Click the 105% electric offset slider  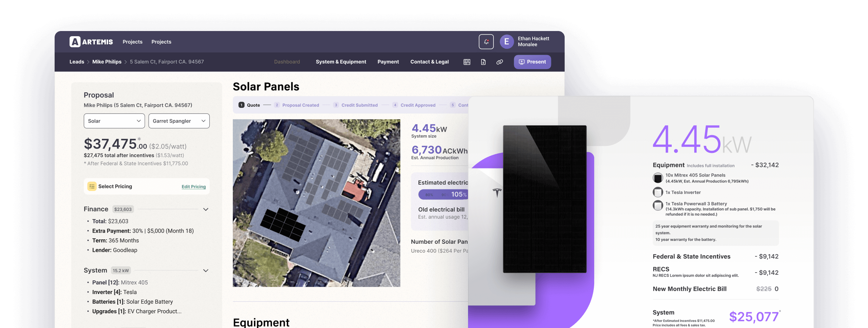443,194
